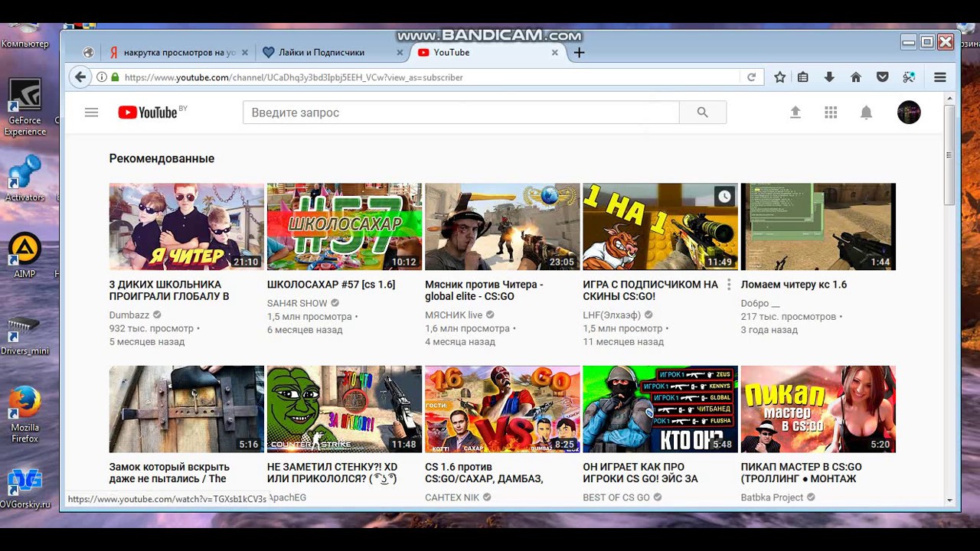Close the накрутка просмотров tab
The image size is (980, 551).
[245, 53]
